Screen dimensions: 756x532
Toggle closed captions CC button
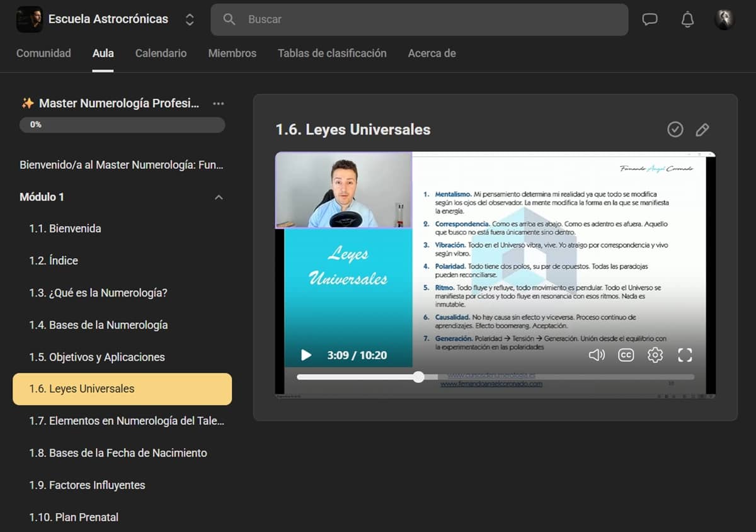coord(626,355)
